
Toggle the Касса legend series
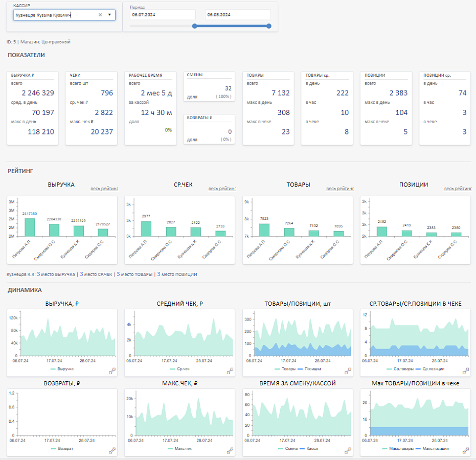click(309, 448)
